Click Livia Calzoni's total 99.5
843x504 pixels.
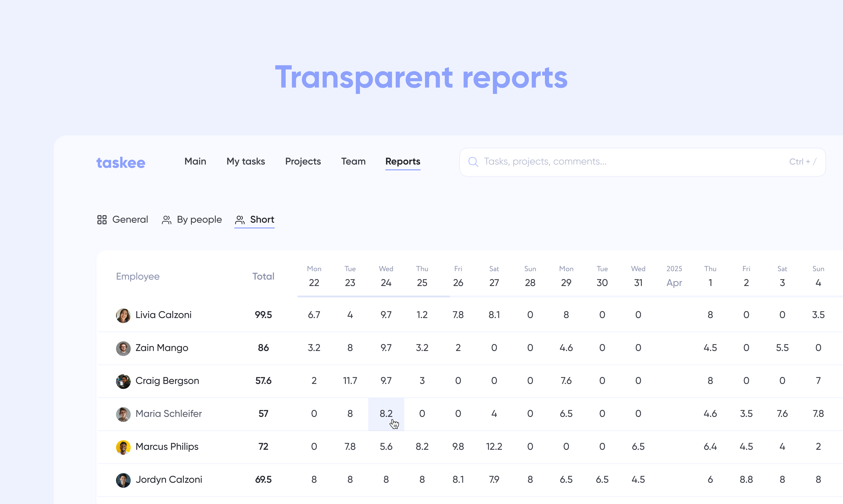point(264,315)
